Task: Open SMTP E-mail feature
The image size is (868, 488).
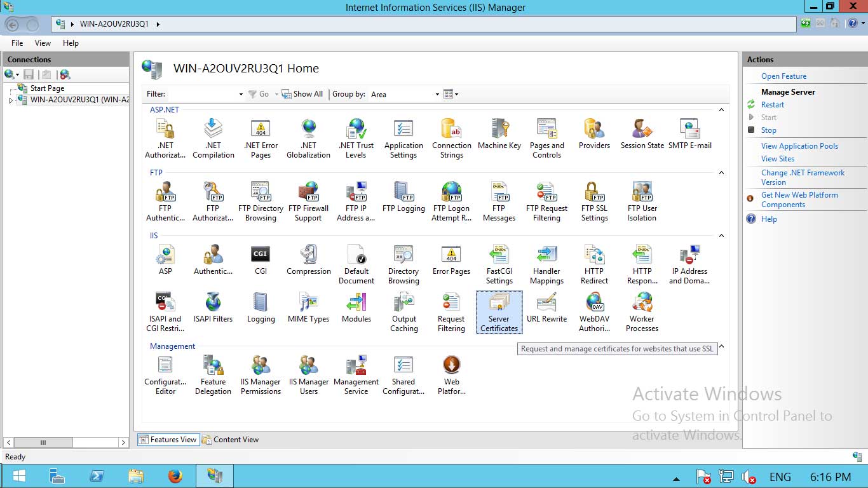Action: point(690,134)
